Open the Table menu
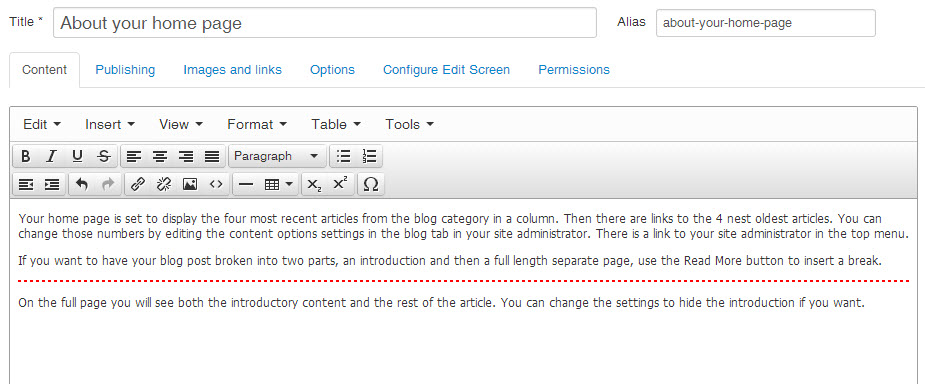Image resolution: width=925 pixels, height=384 pixels. pyautogui.click(x=336, y=124)
